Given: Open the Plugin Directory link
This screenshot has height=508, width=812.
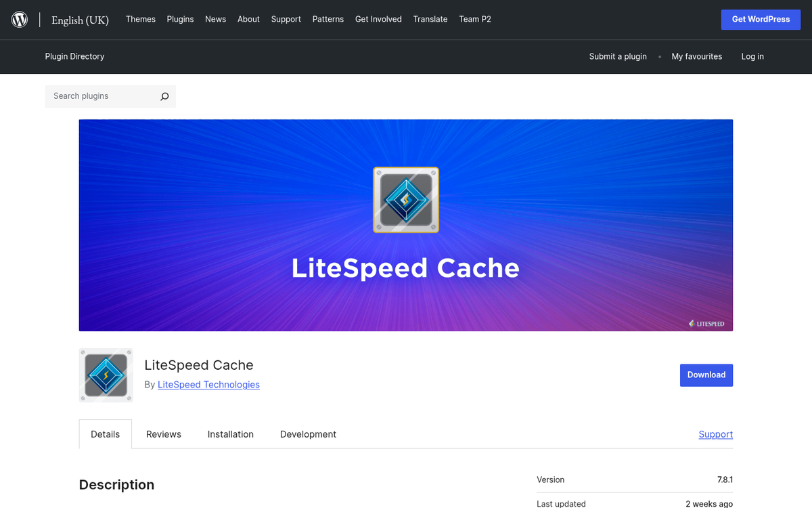Looking at the screenshot, I should click(x=74, y=57).
